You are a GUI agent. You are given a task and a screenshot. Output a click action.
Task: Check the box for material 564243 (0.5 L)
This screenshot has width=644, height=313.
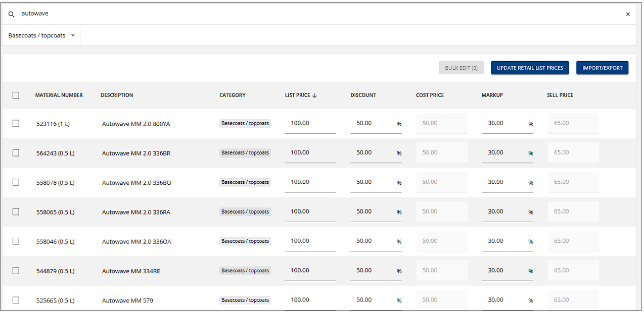click(16, 152)
